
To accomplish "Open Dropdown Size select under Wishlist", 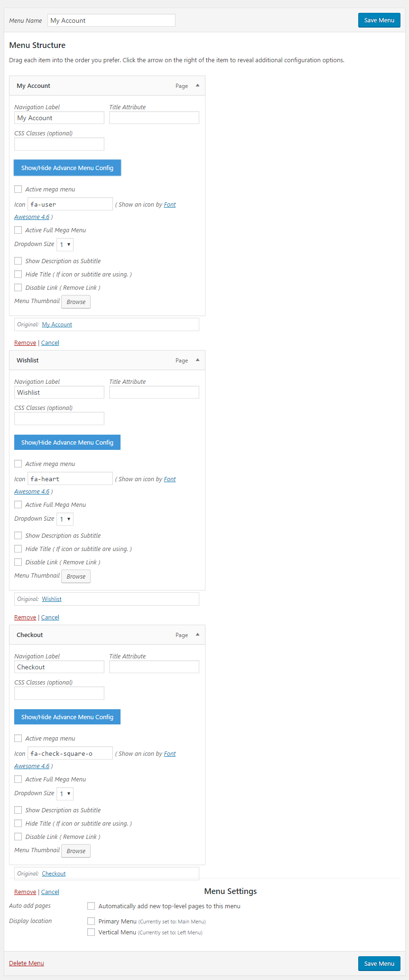I will click(65, 519).
